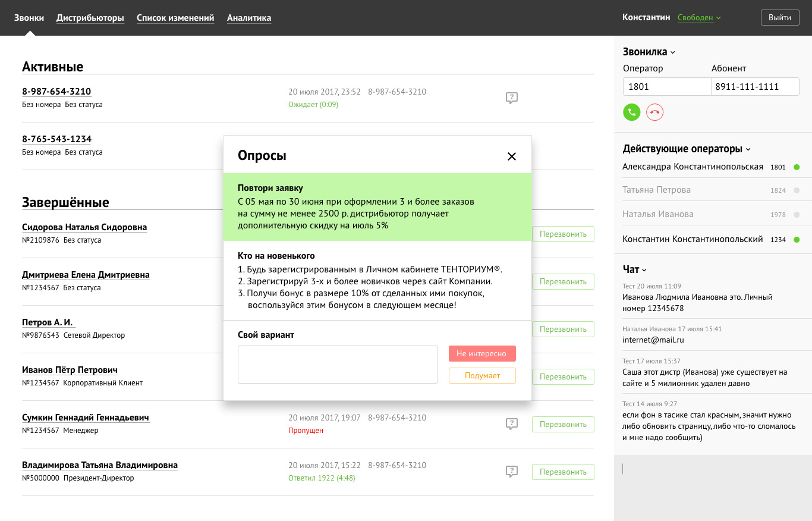Toggle online status dot for Александра Константинопольская

(797, 167)
